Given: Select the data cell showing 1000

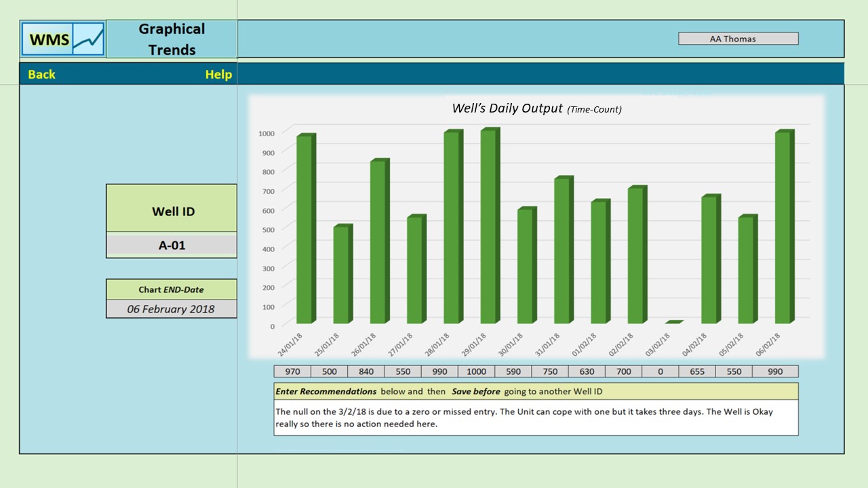Looking at the screenshot, I should coord(476,371).
